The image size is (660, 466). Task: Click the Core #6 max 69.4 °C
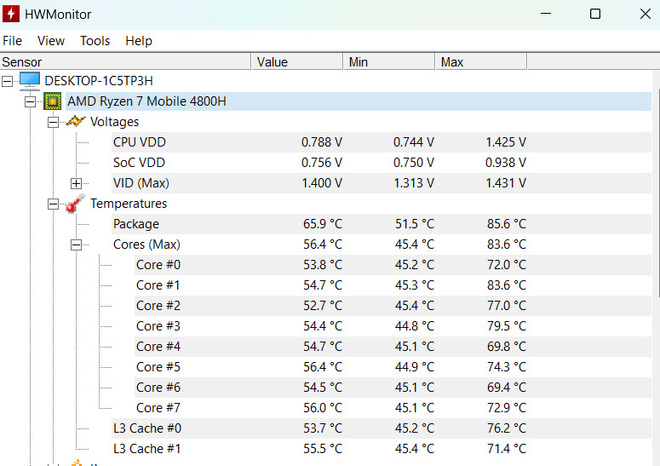point(506,387)
